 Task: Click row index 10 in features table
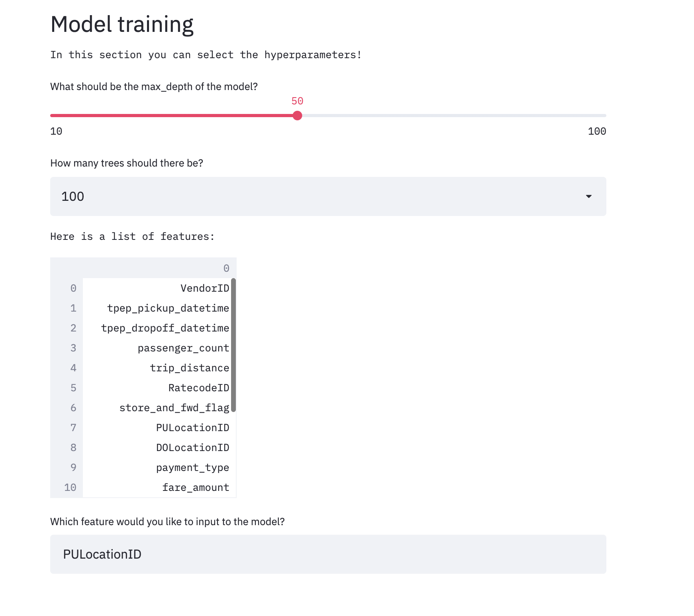(x=70, y=487)
